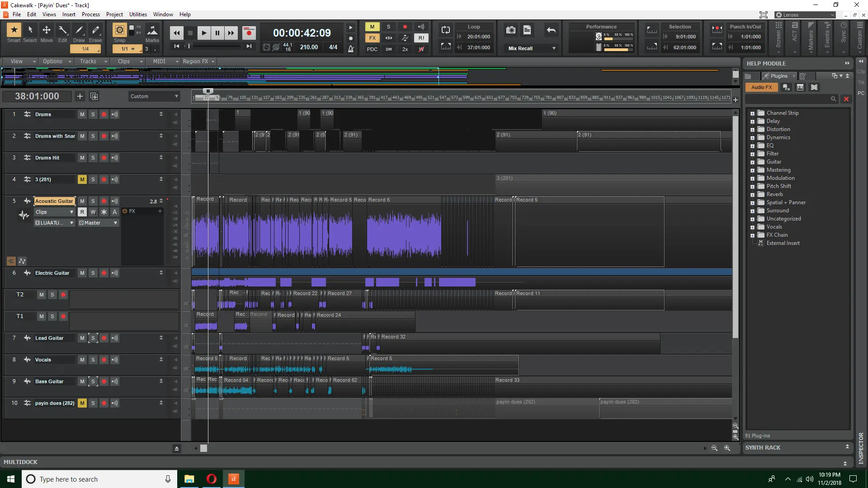Click the camera snapshot icon in Mix Recall

tap(511, 30)
